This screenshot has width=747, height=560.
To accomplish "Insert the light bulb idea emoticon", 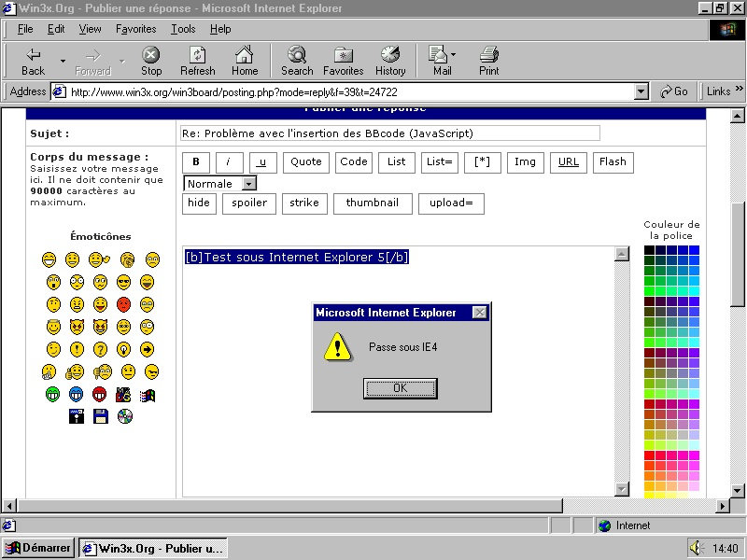I will [123, 349].
